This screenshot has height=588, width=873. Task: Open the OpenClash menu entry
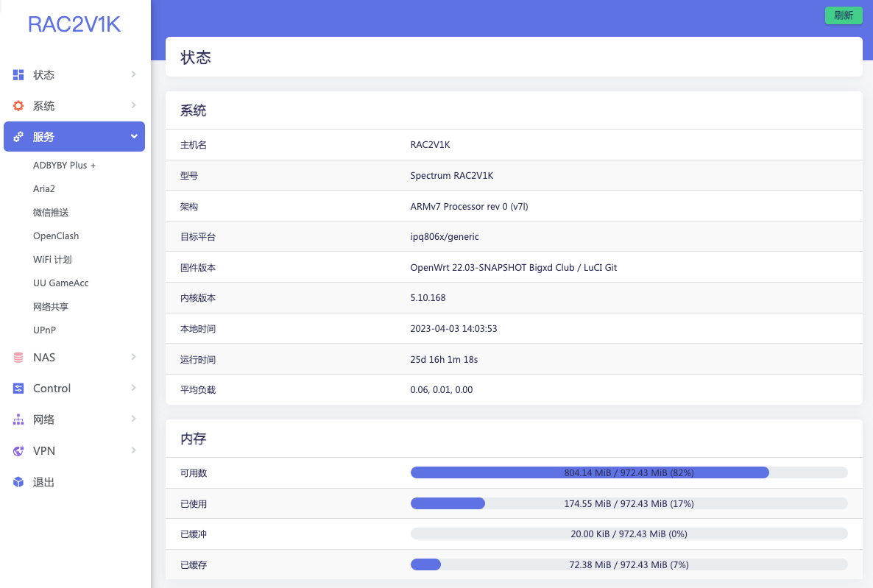tap(56, 235)
